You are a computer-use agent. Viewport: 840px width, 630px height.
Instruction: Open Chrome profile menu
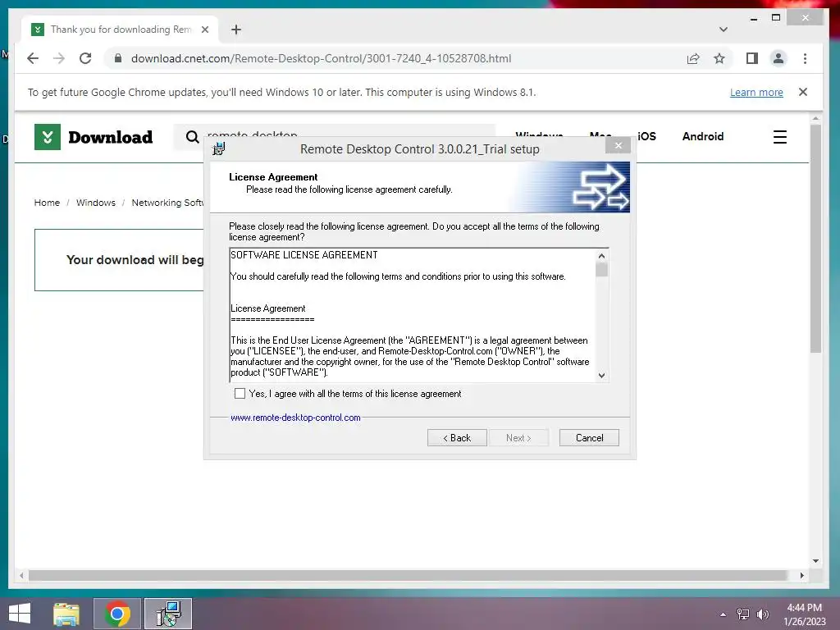coord(778,58)
